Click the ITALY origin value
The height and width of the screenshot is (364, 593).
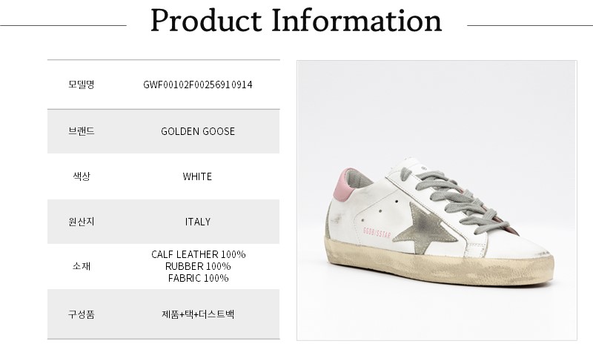point(197,222)
